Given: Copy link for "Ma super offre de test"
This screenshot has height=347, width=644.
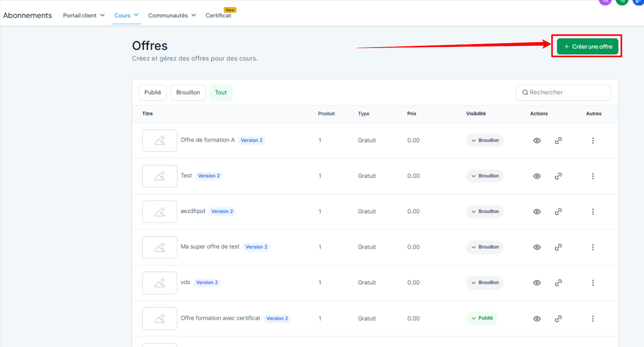Looking at the screenshot, I should click(x=558, y=247).
